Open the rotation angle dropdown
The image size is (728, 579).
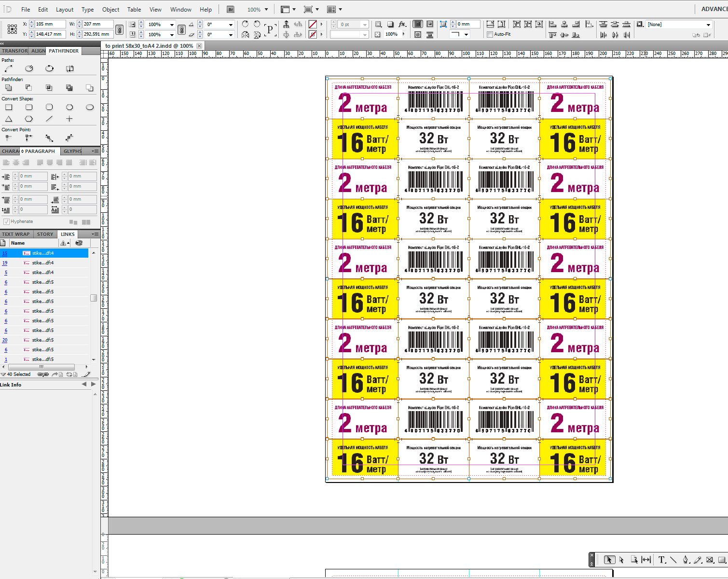(231, 24)
